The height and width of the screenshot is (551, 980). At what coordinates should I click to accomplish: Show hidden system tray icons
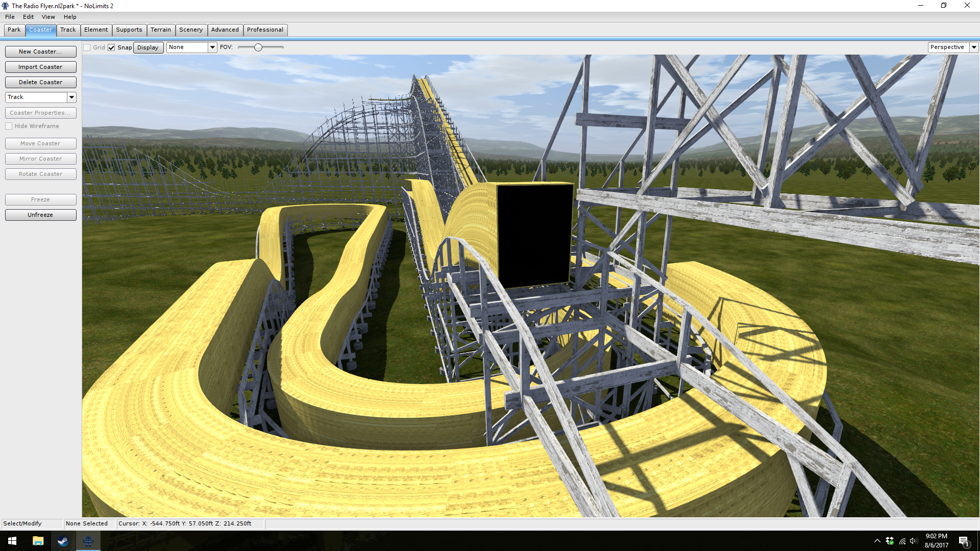point(877,541)
